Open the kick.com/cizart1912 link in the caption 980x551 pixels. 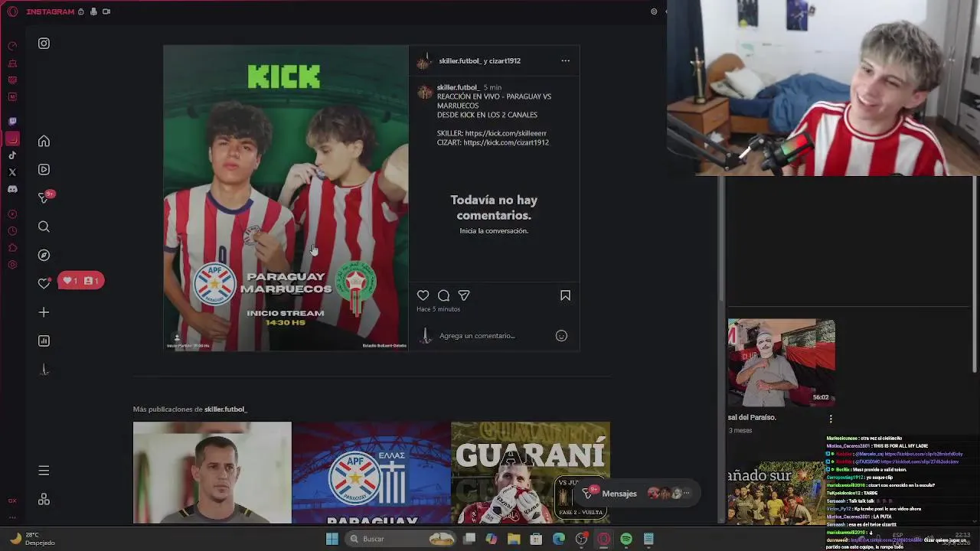506,142
